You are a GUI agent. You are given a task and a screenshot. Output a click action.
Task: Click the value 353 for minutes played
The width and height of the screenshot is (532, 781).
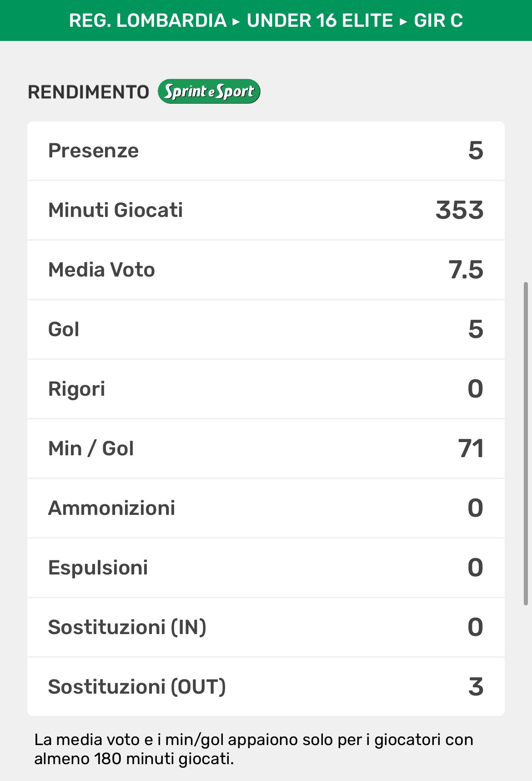pos(459,211)
